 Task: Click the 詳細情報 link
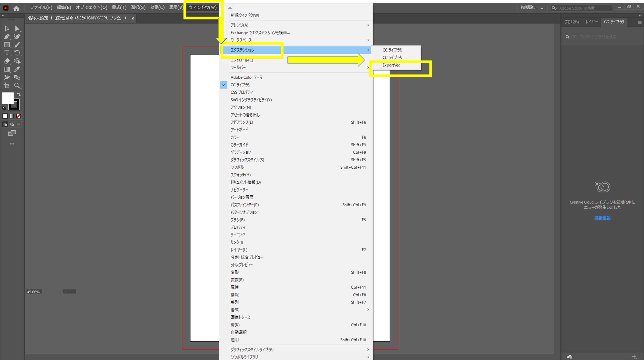tap(602, 218)
